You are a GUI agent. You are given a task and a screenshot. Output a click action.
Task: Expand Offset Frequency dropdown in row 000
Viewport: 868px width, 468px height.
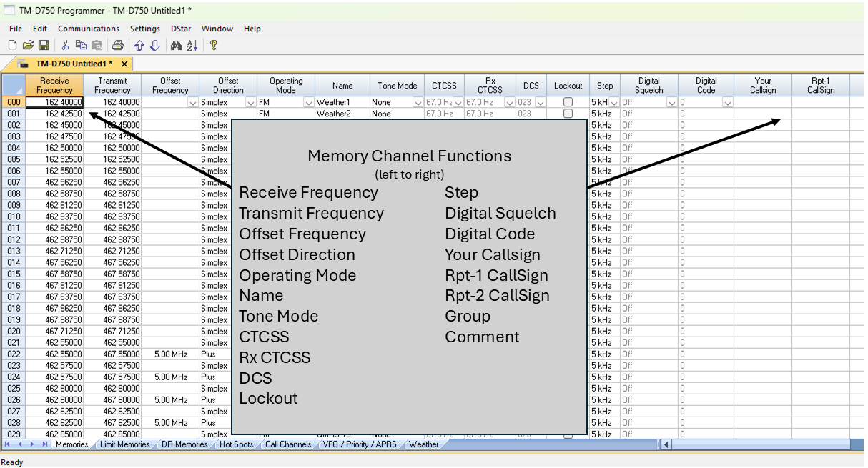click(x=192, y=103)
